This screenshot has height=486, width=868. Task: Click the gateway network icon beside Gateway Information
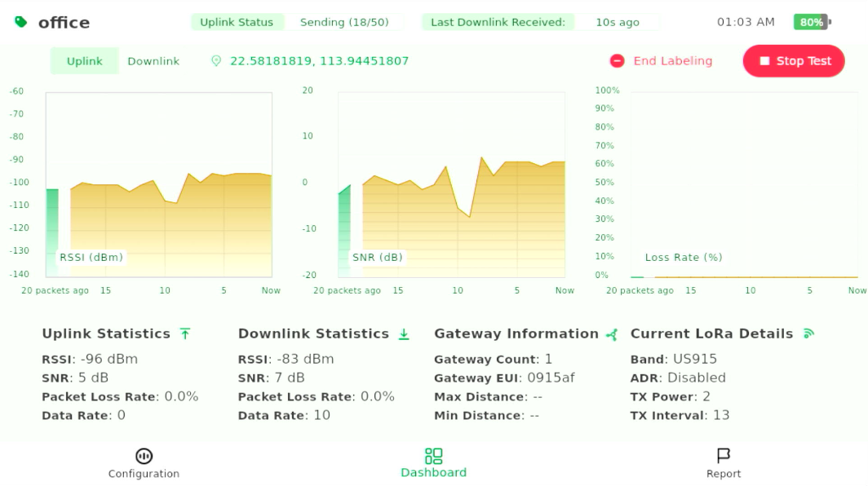(x=612, y=334)
